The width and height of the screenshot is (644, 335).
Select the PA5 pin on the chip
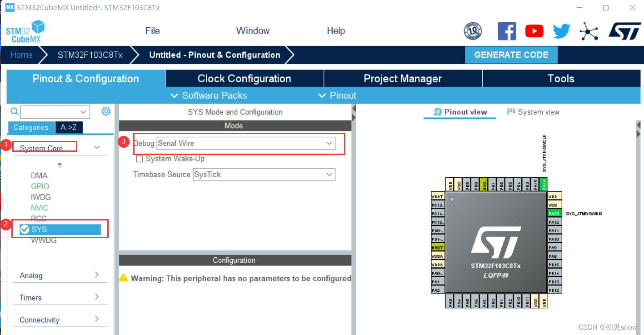(468, 301)
